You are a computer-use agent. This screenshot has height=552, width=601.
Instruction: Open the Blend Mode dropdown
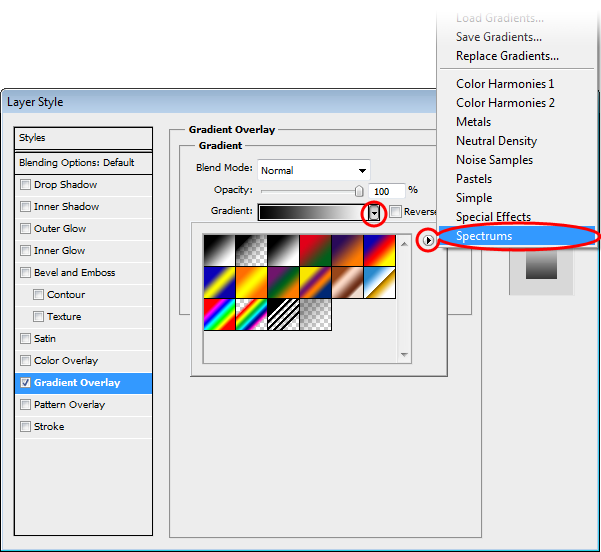tap(313, 170)
